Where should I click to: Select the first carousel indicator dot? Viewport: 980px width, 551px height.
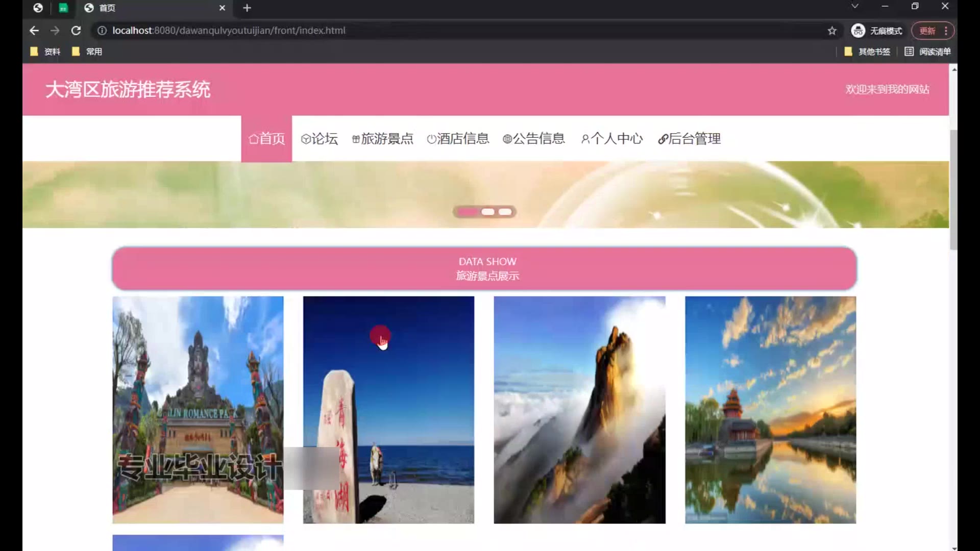pyautogui.click(x=468, y=212)
